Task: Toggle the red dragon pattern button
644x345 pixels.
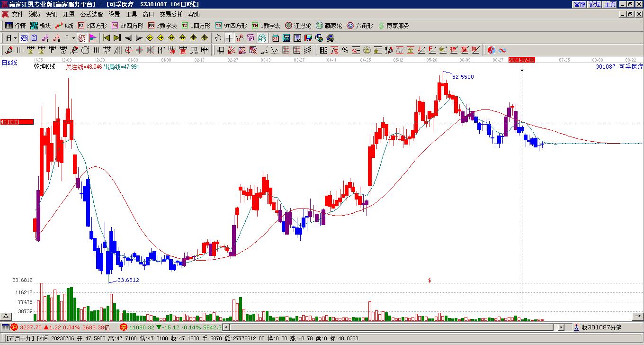Action: point(82,38)
